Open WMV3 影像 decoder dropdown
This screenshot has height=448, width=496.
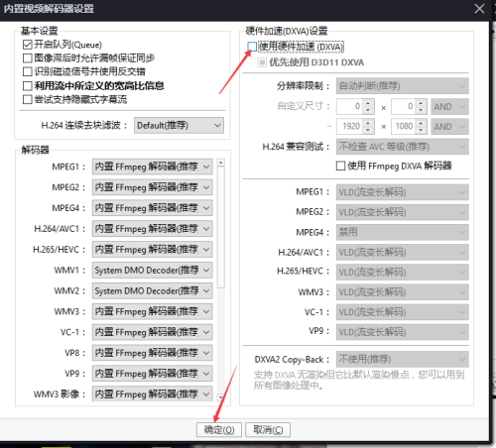tap(152, 393)
